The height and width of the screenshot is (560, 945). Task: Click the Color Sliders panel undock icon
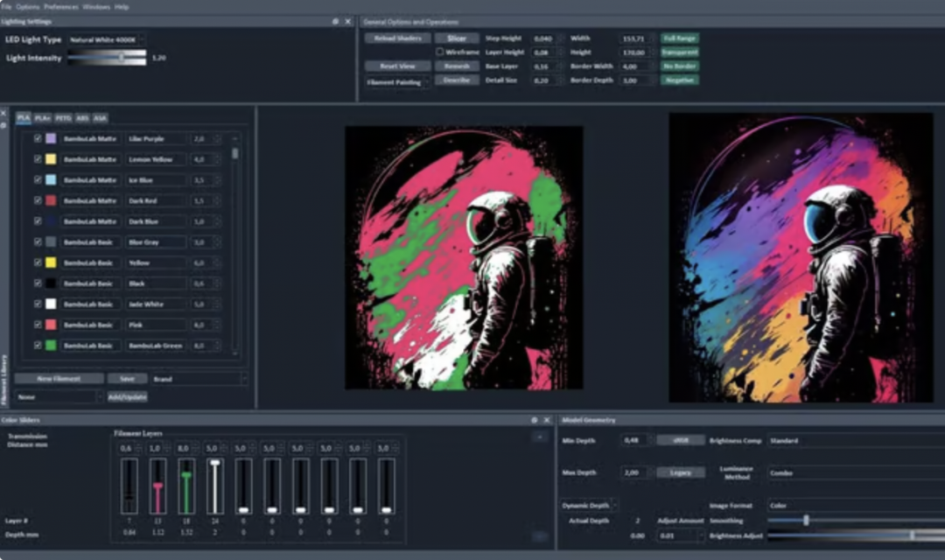(535, 420)
